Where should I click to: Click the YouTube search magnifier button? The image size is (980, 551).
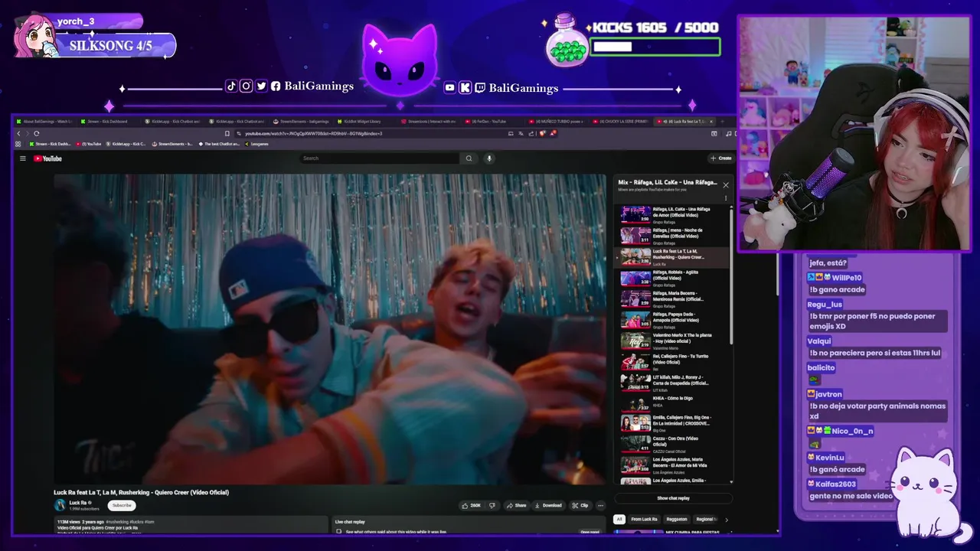click(469, 158)
